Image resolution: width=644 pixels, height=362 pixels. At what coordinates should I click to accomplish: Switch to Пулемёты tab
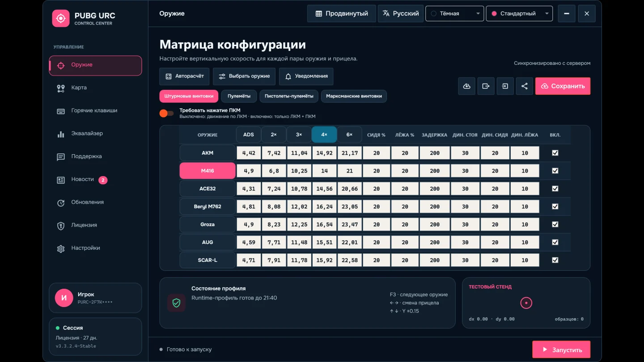point(239,96)
